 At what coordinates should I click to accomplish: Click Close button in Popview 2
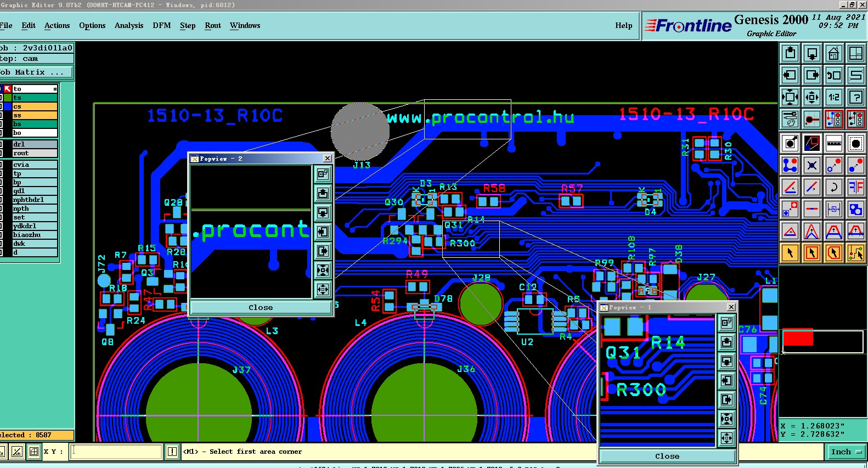[x=261, y=308]
